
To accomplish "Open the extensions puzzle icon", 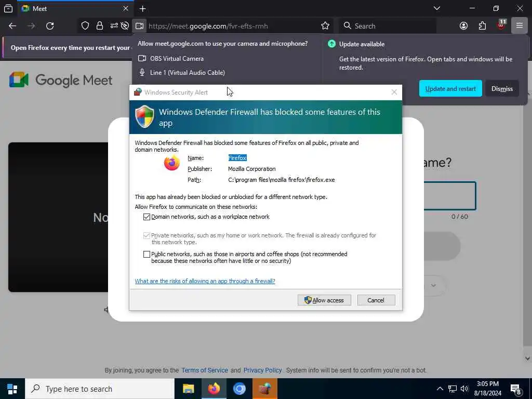I will pyautogui.click(x=482, y=26).
